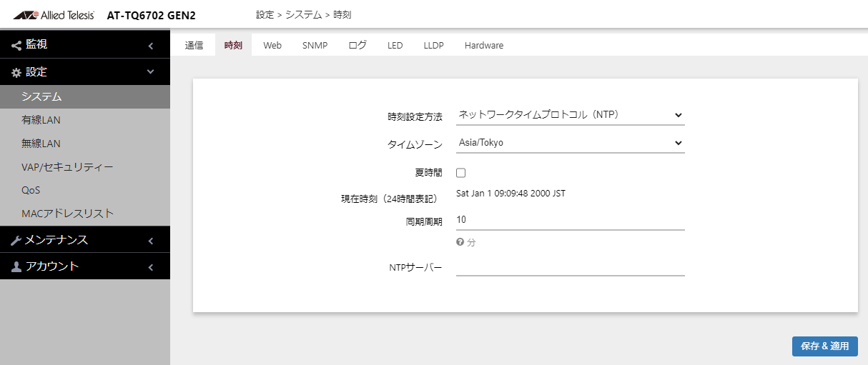Click the NTPサーバー input field
The height and width of the screenshot is (365, 868).
tap(570, 267)
